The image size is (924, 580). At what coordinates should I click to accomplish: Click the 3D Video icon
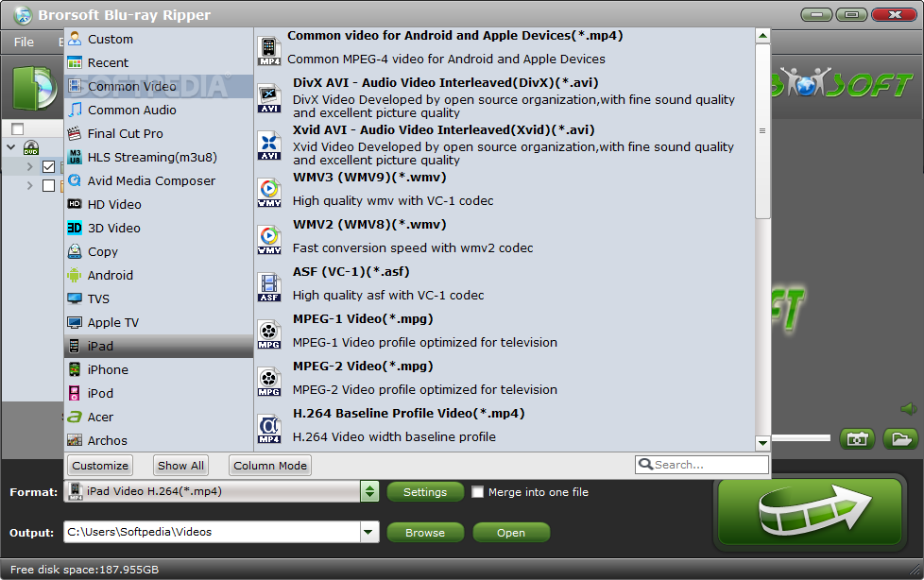tap(75, 228)
